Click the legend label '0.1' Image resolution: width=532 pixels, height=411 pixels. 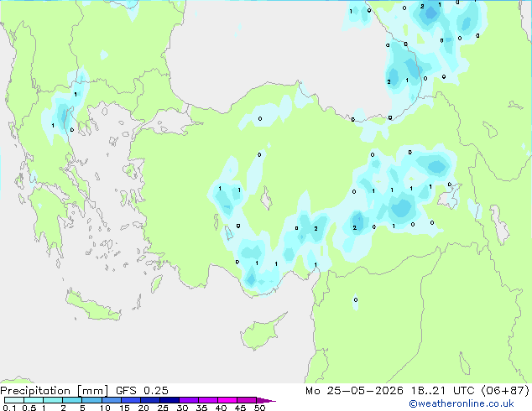coord(9,408)
